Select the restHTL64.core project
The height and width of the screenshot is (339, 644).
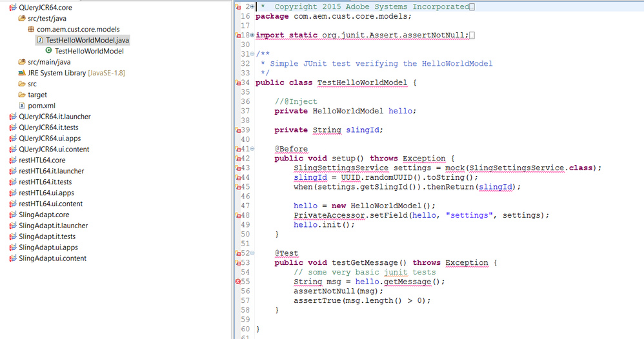pyautogui.click(x=42, y=160)
